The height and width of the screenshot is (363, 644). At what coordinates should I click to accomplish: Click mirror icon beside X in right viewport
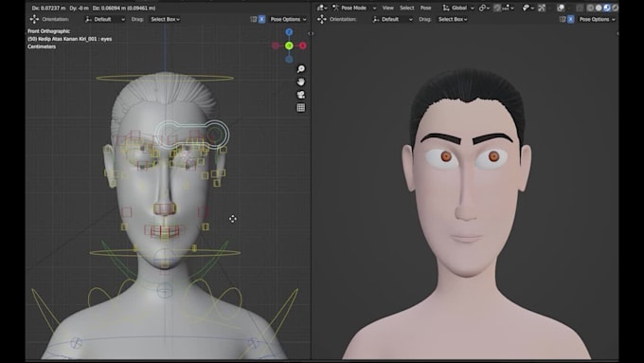pos(563,19)
